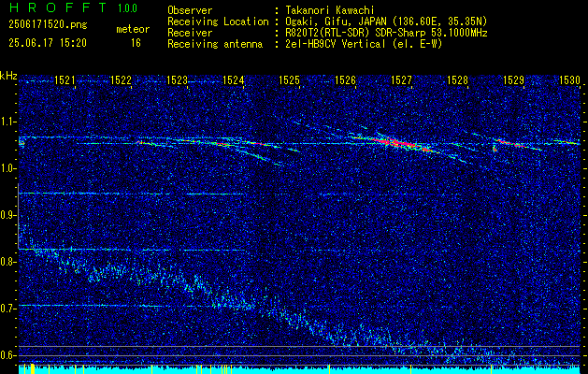Screen dimensions: 588x374
Task: Click the 1528 time axis marker
Action: [457, 79]
